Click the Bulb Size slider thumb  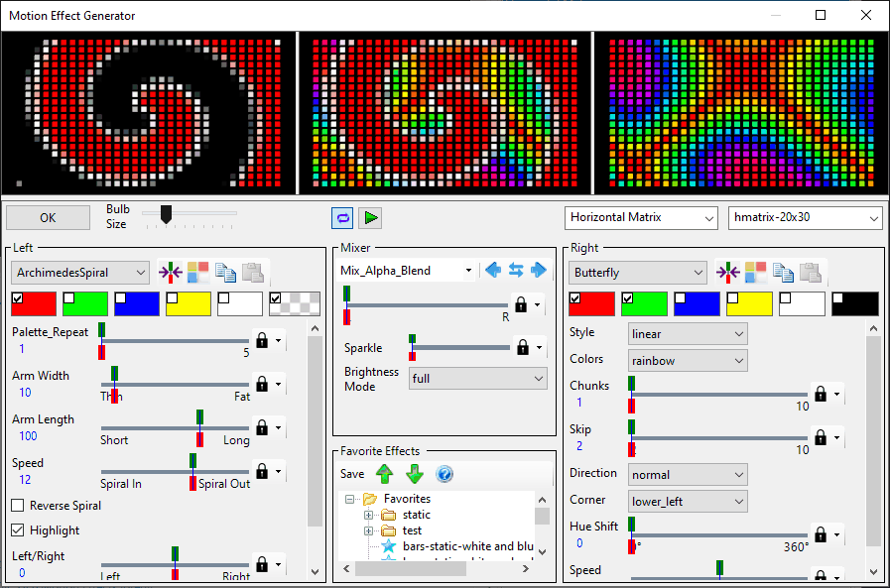(x=166, y=214)
